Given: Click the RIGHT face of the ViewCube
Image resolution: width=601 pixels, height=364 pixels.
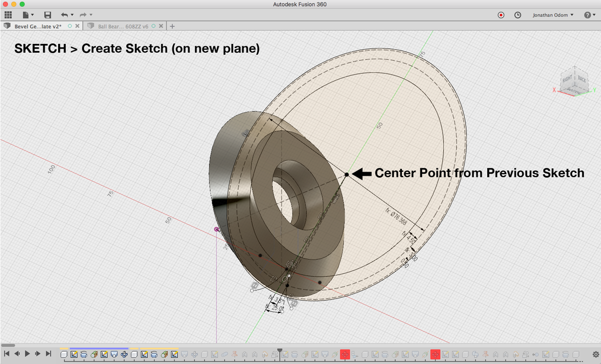Looking at the screenshot, I should (567, 79).
